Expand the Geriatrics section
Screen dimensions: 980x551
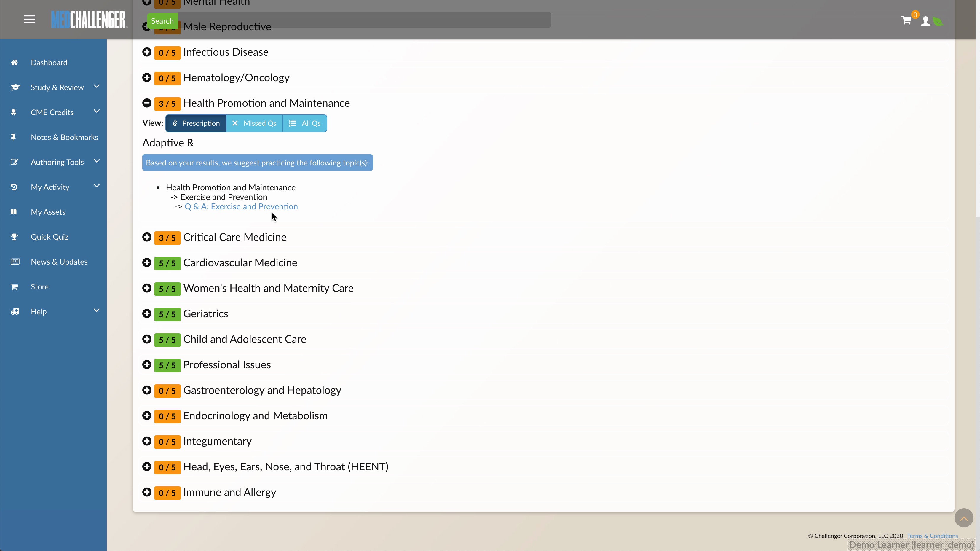click(147, 313)
